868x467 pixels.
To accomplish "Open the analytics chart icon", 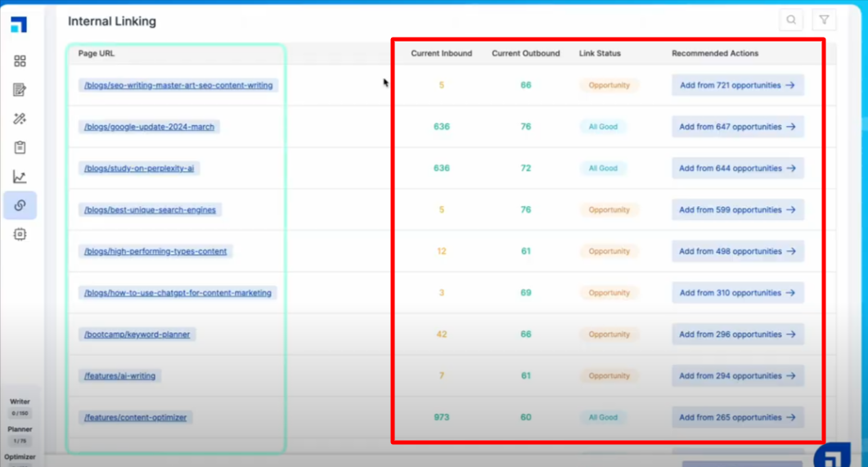I will [20, 177].
